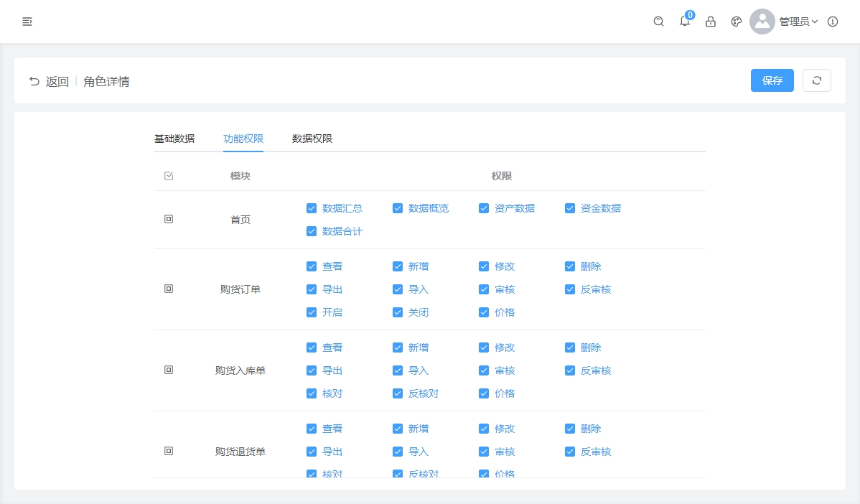Screen dimensions: 860x504
Task: Click 返回 to go back
Action: (49, 81)
